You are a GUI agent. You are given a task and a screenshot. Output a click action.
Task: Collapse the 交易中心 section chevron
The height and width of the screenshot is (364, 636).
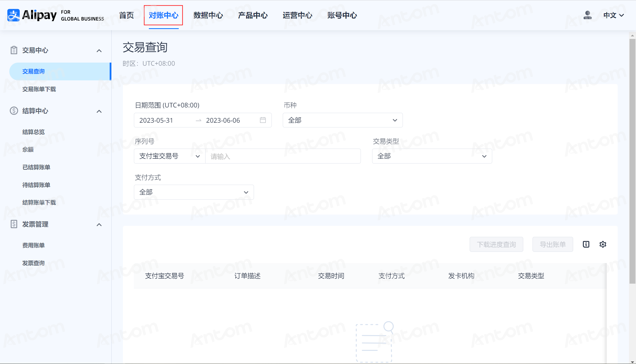(99, 51)
